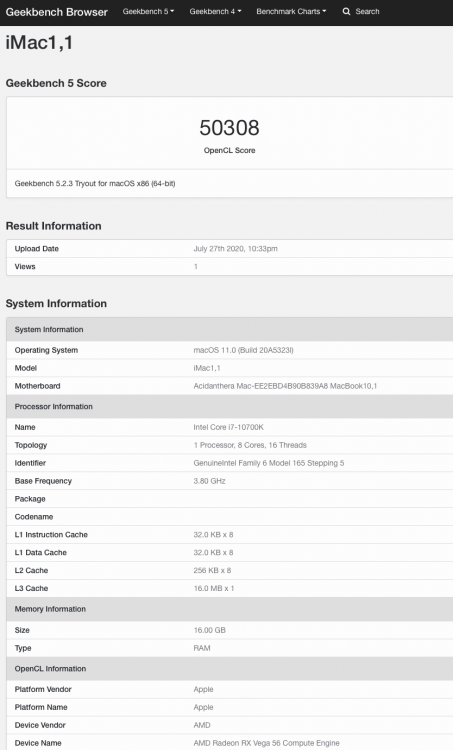
Task: Select the Intel Core i7-10700K value
Action: click(x=229, y=427)
